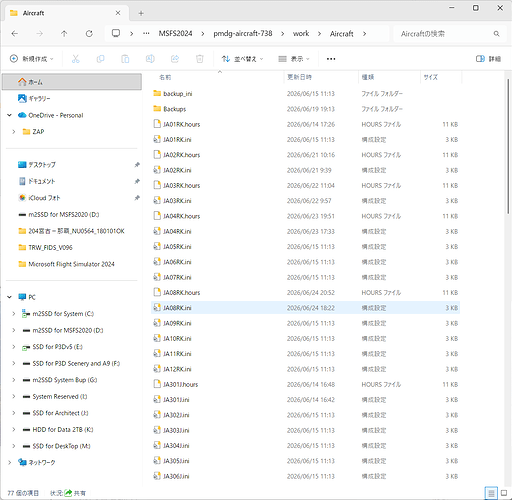Screen dimensions: 512x500
Task: Open the view options dropdown
Action: [294, 59]
